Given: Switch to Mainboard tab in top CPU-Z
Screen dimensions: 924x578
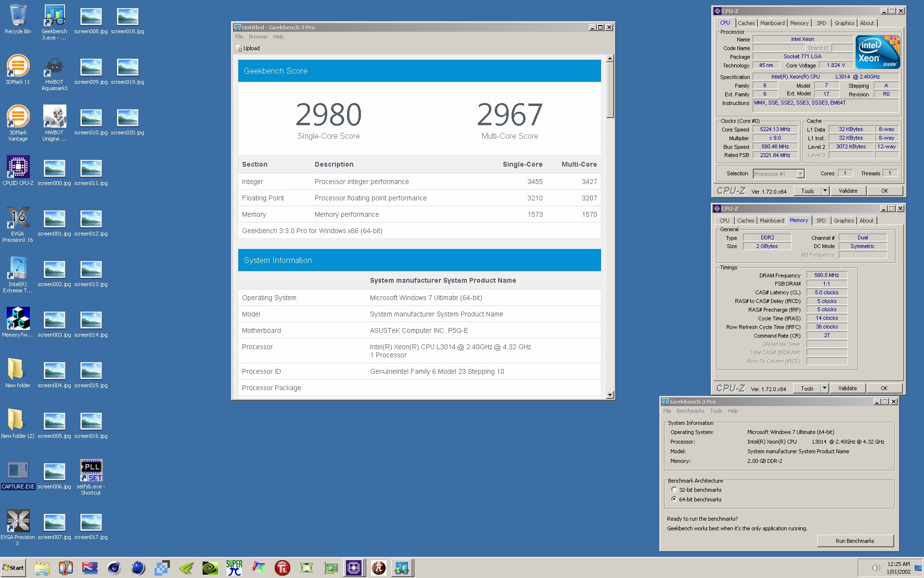Looking at the screenshot, I should [772, 23].
